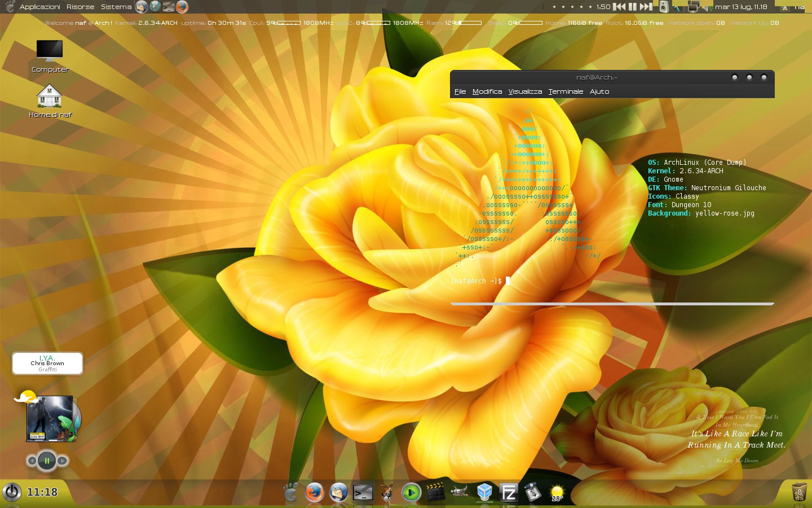Screen dimensions: 812x508
Task: Launch terminal from the top panel
Action: (x=168, y=7)
